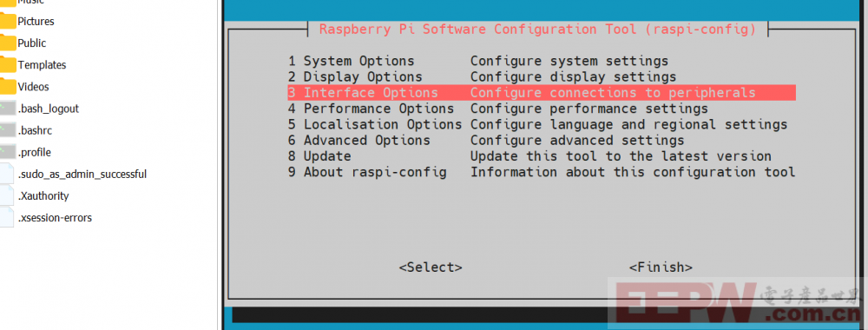This screenshot has height=330, width=868.
Task: Click 'Information about this configuration tool' text
Action: (633, 172)
